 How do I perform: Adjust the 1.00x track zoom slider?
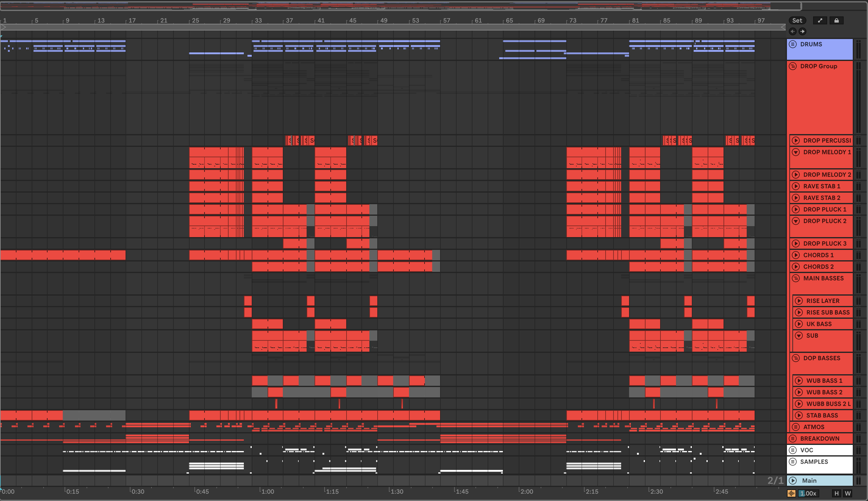(808, 493)
